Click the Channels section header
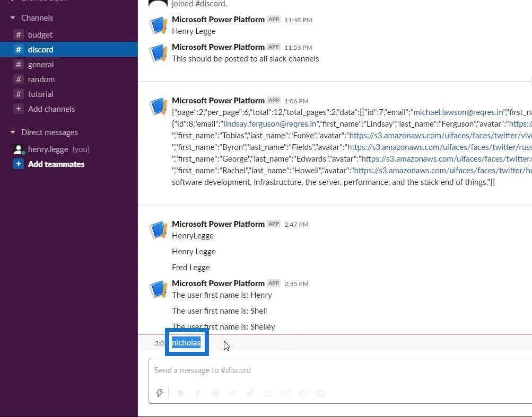The height and width of the screenshot is (417, 532). click(x=37, y=17)
